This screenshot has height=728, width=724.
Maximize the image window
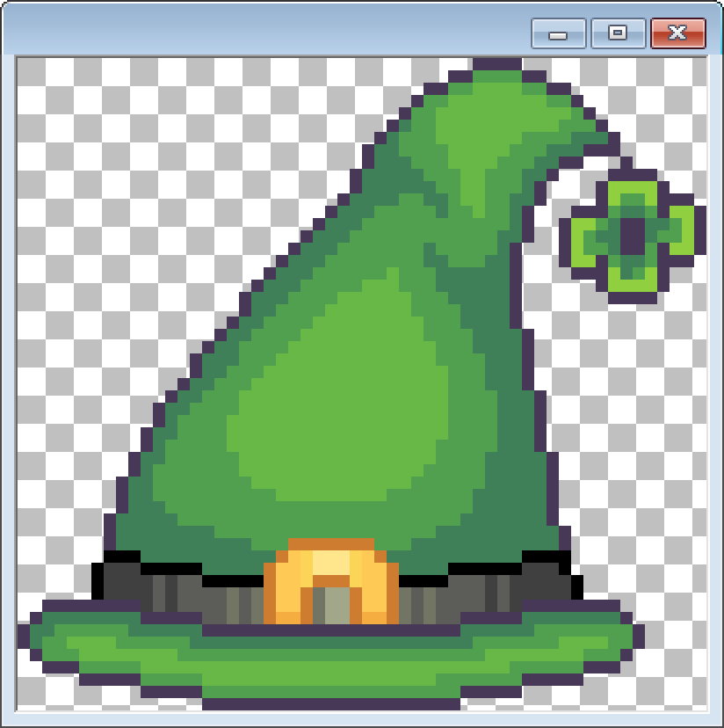click(x=618, y=33)
